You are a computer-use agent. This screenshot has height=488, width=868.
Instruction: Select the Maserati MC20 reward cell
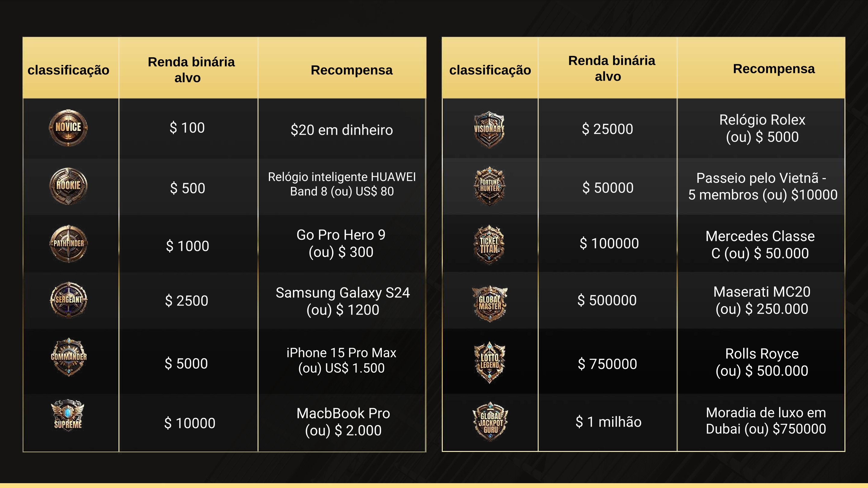pos(762,300)
